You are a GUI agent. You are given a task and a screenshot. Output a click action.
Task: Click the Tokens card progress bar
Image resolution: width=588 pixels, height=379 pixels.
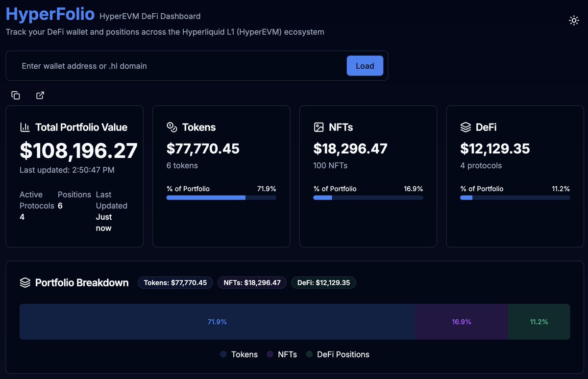click(x=221, y=198)
